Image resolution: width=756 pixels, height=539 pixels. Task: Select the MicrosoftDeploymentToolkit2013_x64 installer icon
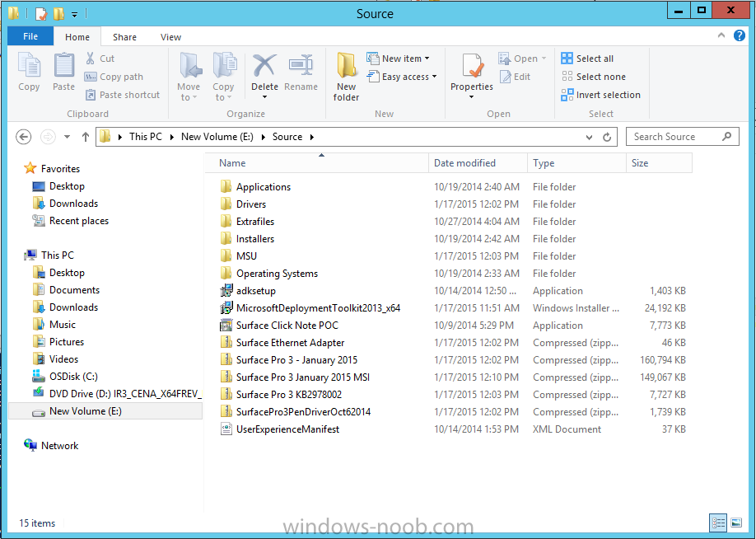click(x=226, y=308)
